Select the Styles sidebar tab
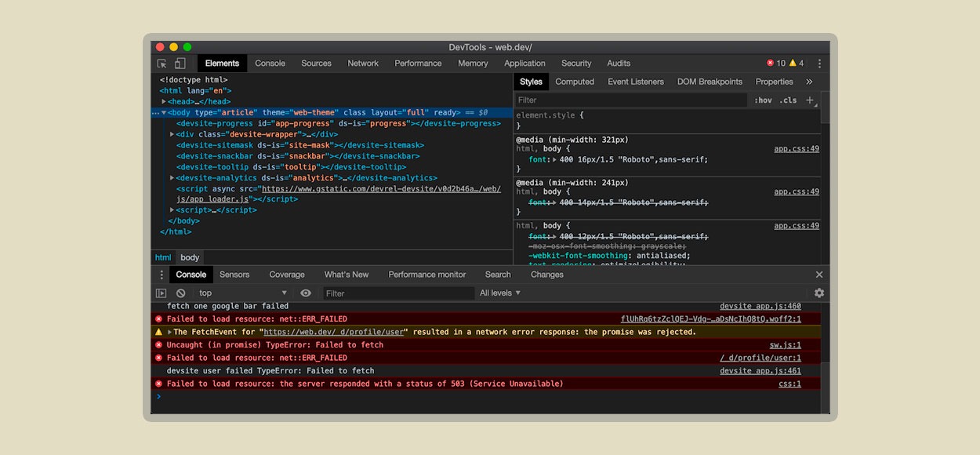This screenshot has width=980, height=455. [531, 82]
